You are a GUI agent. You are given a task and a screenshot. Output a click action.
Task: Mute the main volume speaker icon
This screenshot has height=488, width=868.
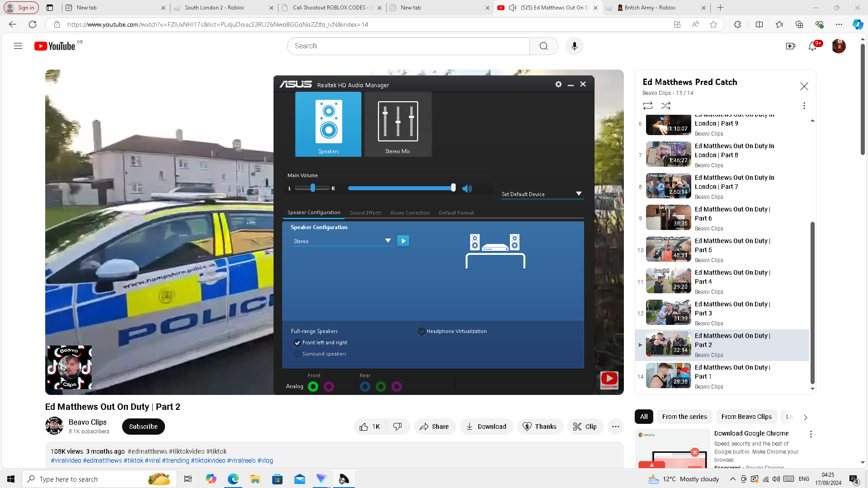coord(467,188)
